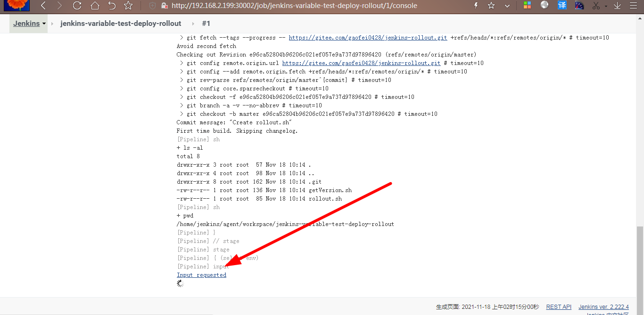The image size is (644, 315).
Task: Click the lightning speed-mode icon
Action: [x=476, y=6]
